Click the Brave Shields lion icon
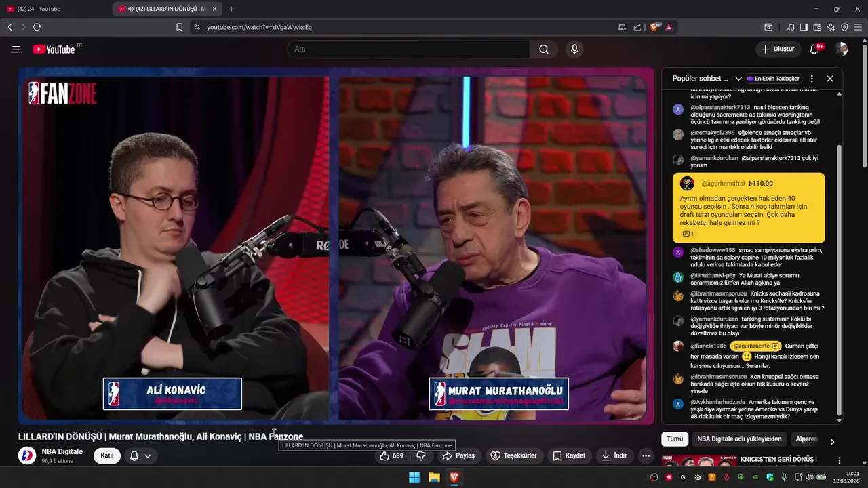 point(654,27)
